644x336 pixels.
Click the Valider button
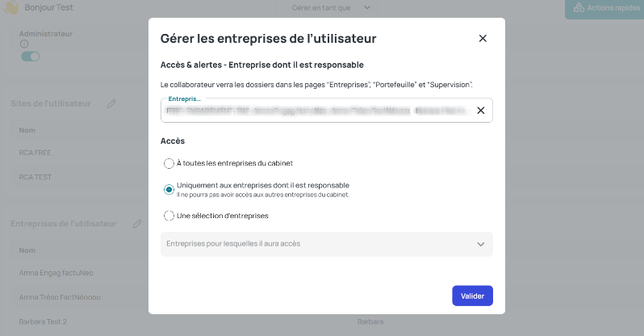[472, 296]
